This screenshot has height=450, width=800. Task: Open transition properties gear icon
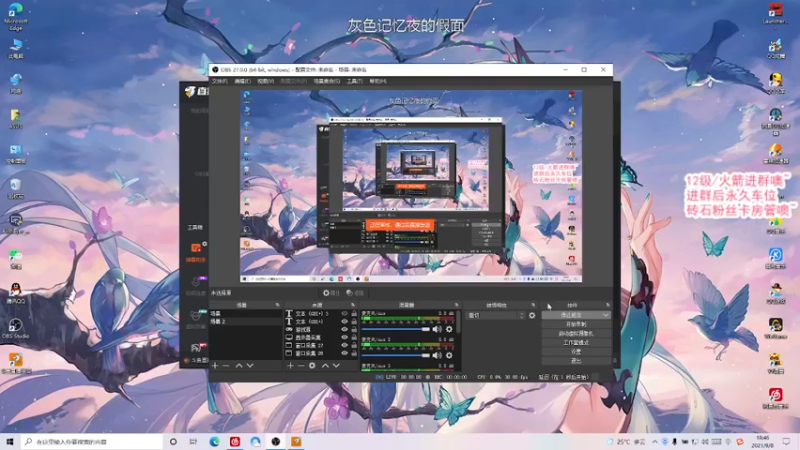(532, 316)
